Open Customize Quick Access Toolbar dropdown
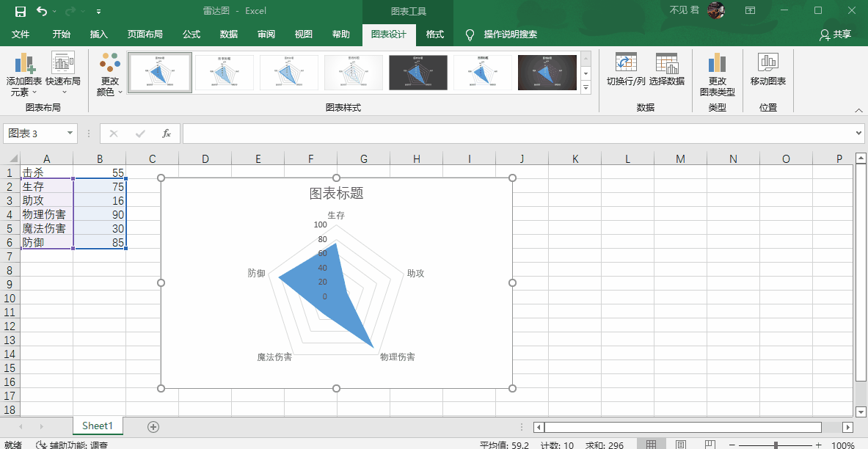 point(98,12)
